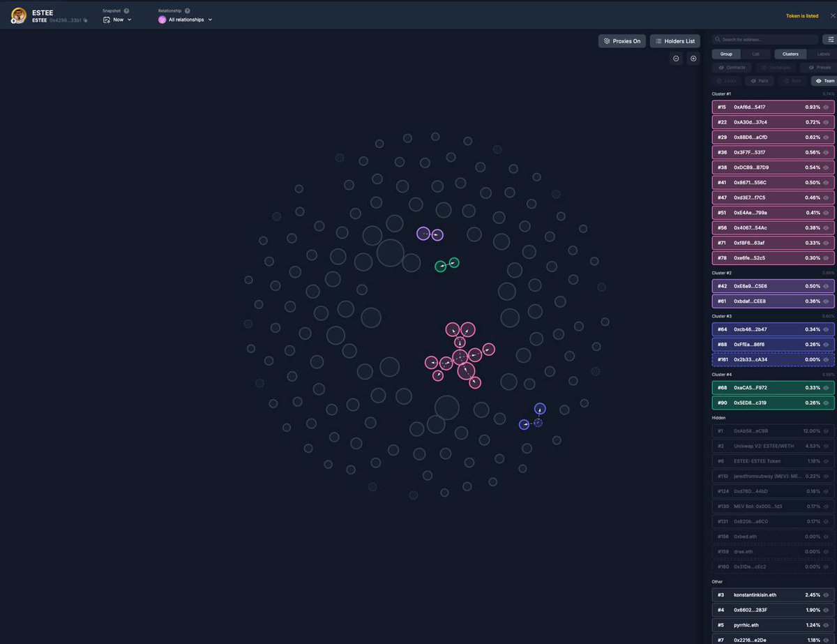
Task: Toggle eye icon for pyrrhic.eth
Action: (826, 625)
